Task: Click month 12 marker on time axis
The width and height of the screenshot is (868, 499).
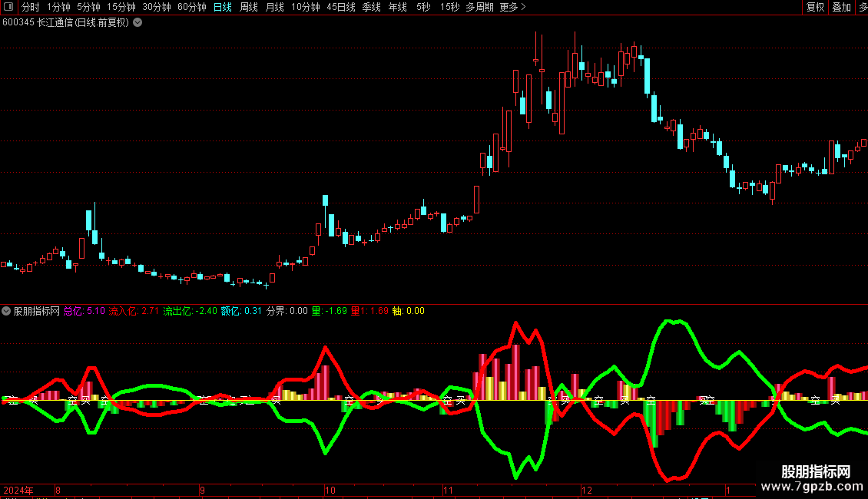Action: coord(587,490)
